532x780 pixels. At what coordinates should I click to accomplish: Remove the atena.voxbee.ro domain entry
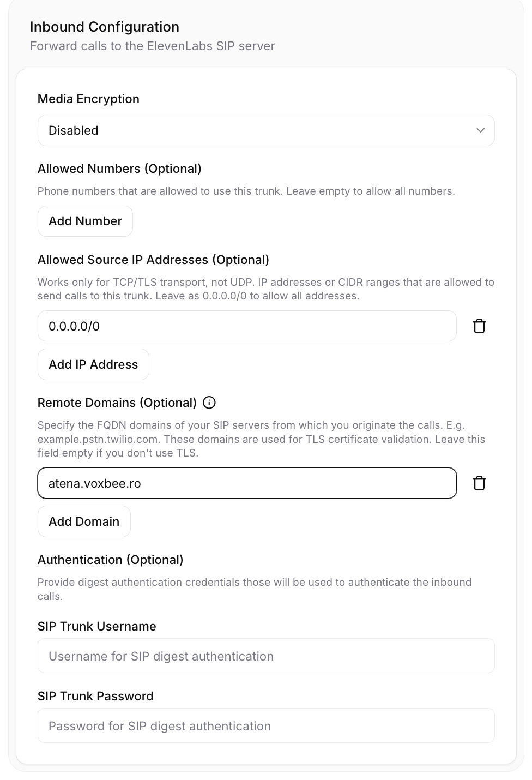point(479,483)
